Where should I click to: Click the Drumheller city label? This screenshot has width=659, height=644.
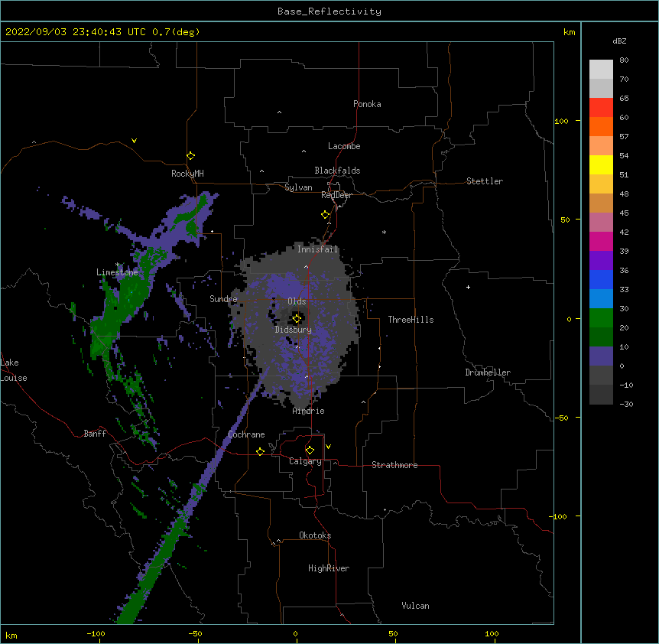tap(488, 372)
